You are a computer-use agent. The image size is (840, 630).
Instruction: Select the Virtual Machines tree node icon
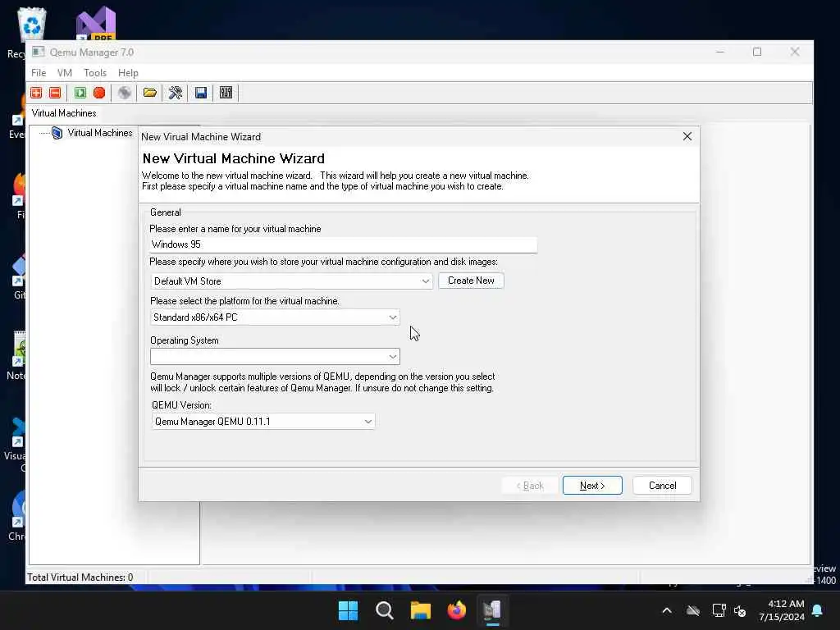[x=57, y=133]
